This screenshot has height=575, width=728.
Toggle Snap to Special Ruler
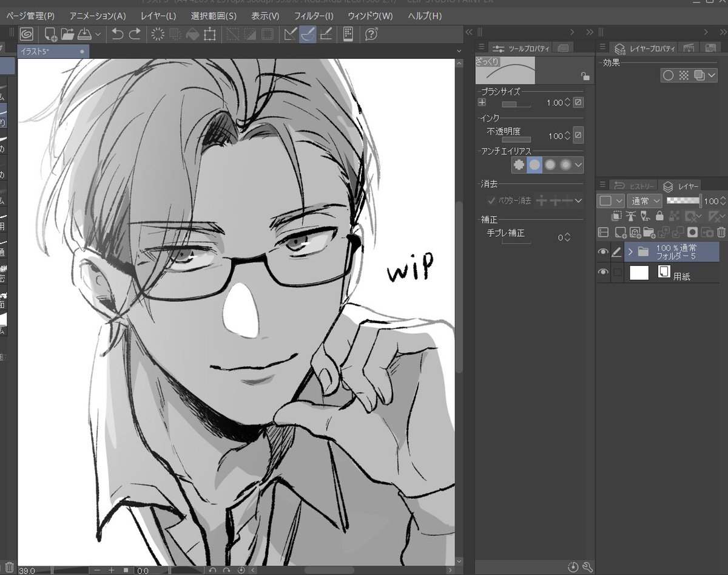[x=308, y=34]
